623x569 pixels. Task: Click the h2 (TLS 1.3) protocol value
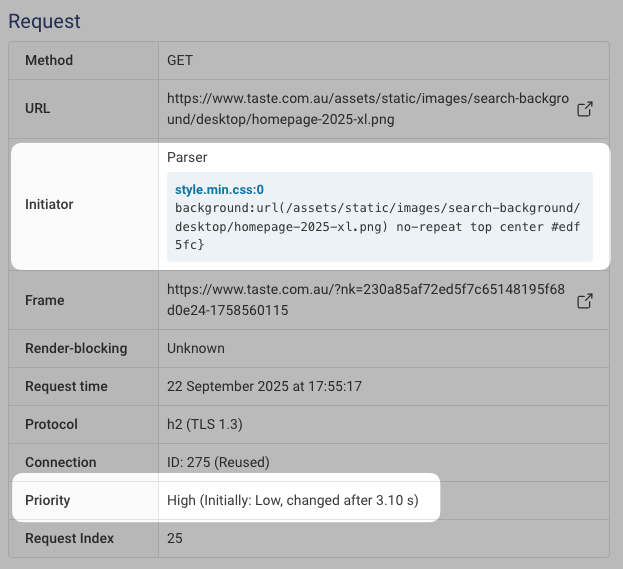pos(205,424)
